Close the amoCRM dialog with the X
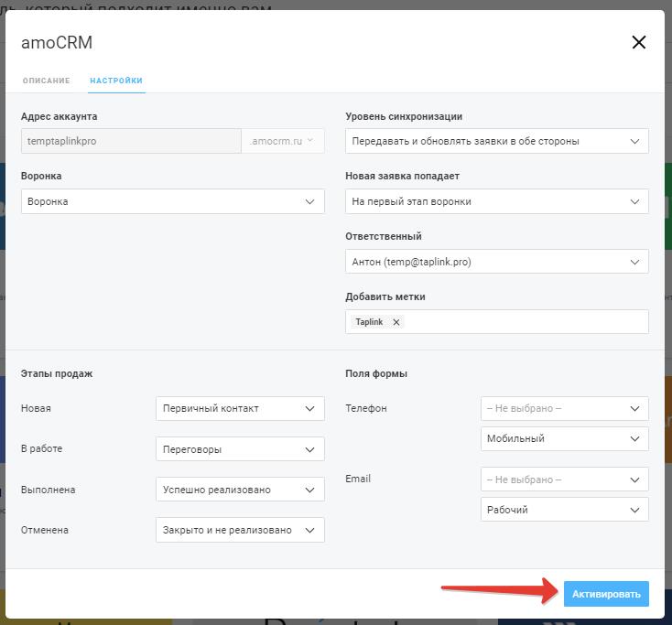This screenshot has width=672, height=625. (x=638, y=42)
